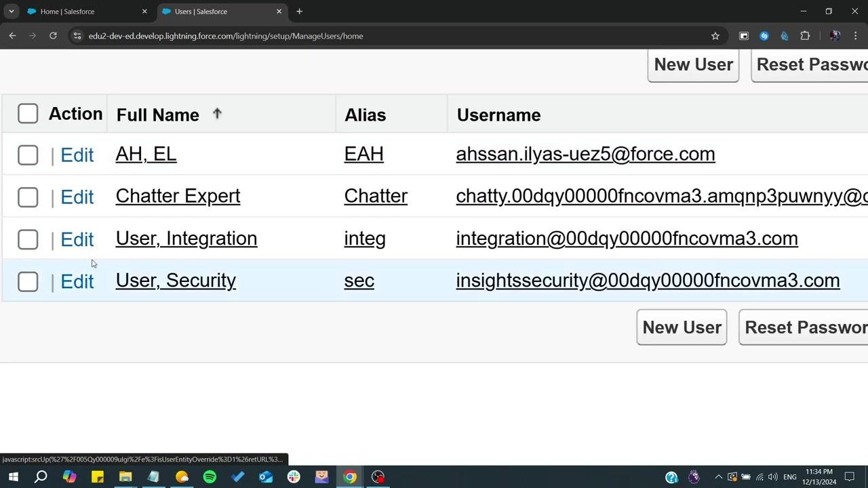Screen dimensions: 868x488
Task: Click the Shazam extension icon
Action: pos(764,36)
